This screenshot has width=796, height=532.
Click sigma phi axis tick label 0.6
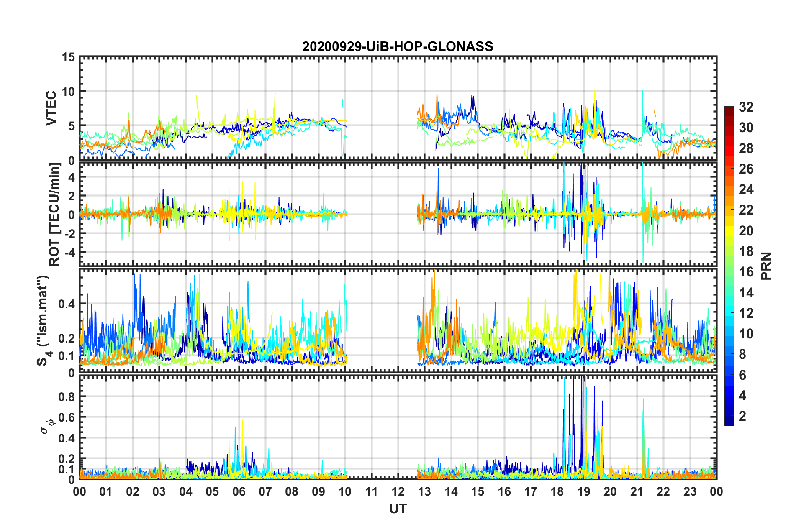click(67, 417)
